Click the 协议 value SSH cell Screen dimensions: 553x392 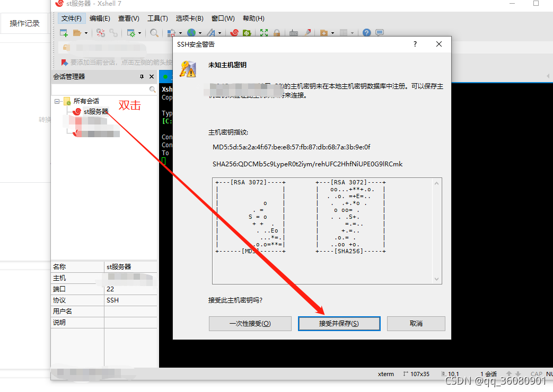coord(130,300)
